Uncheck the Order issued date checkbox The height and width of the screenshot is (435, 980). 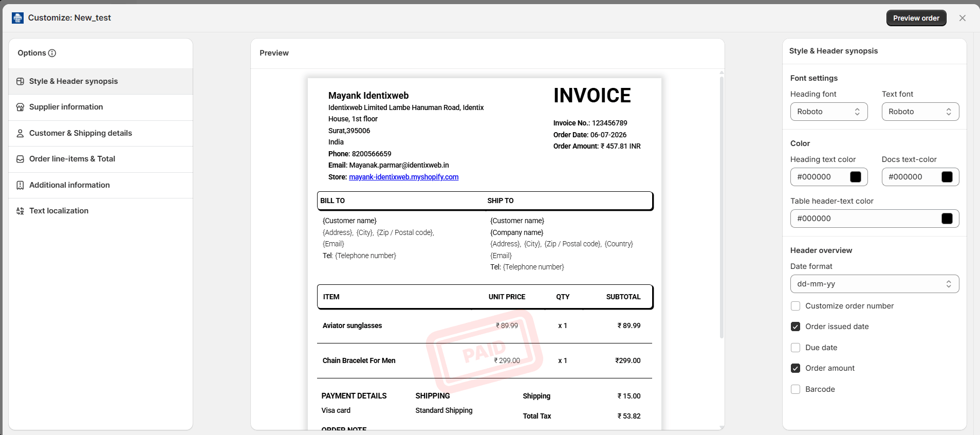pyautogui.click(x=796, y=327)
